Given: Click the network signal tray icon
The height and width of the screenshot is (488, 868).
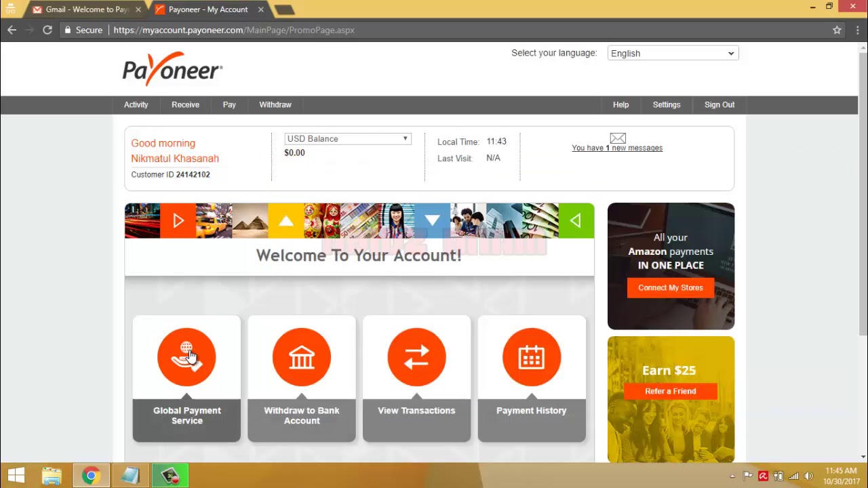Looking at the screenshot, I should [x=793, y=476].
